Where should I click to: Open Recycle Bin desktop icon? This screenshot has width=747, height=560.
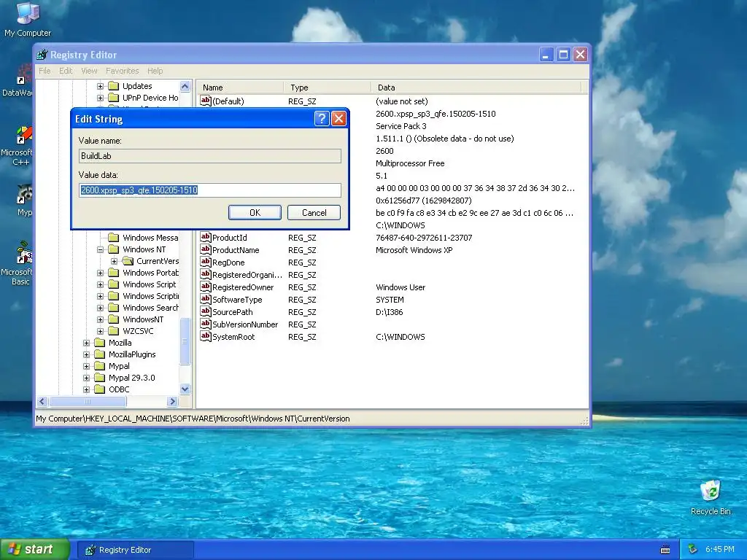click(711, 497)
